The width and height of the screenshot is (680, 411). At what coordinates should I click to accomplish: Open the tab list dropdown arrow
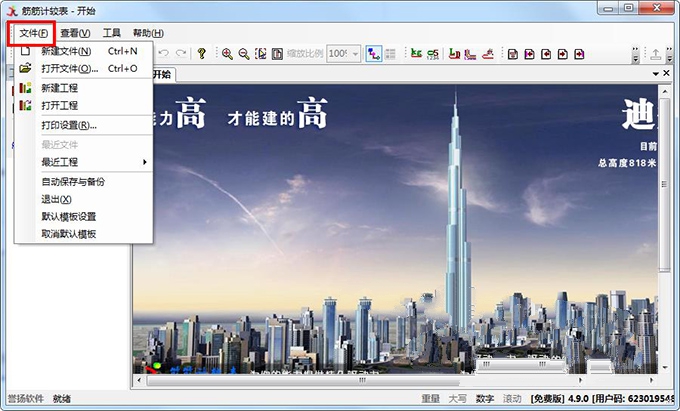point(656,74)
